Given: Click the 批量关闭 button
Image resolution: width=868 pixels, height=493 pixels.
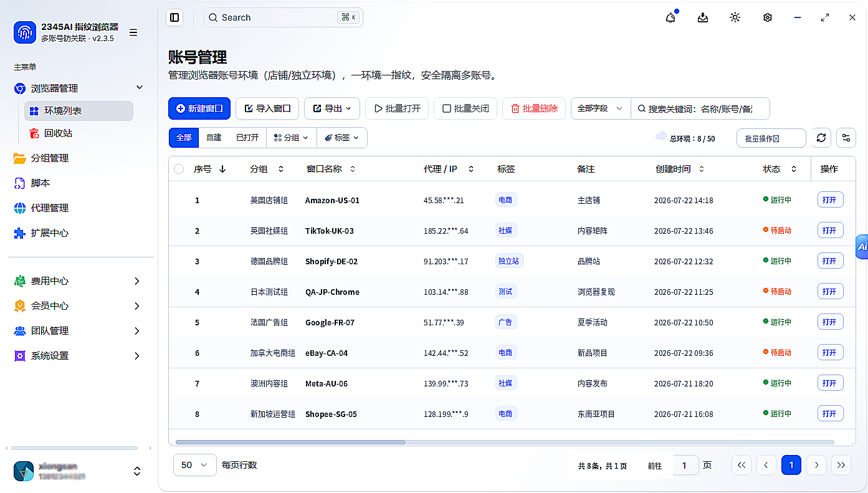Looking at the screenshot, I should point(465,108).
